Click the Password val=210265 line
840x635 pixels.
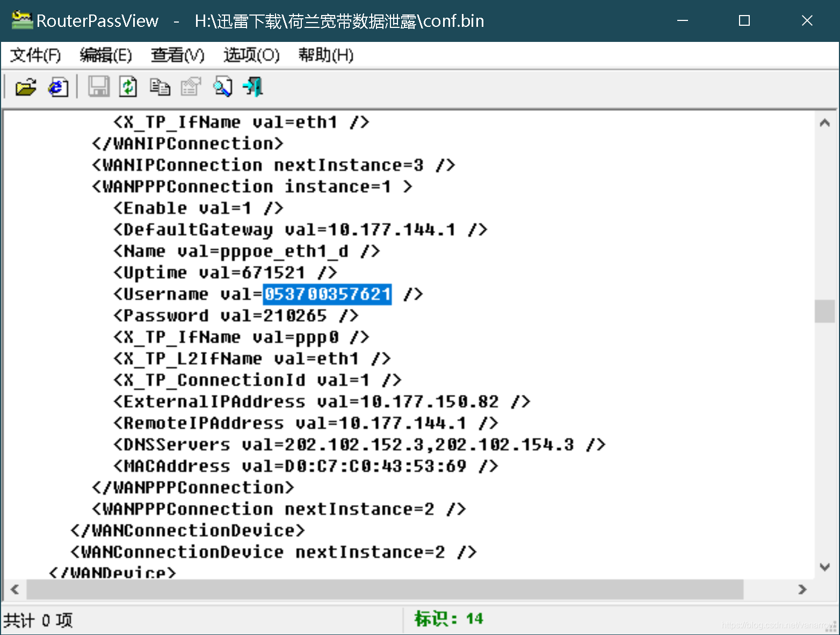tap(236, 316)
